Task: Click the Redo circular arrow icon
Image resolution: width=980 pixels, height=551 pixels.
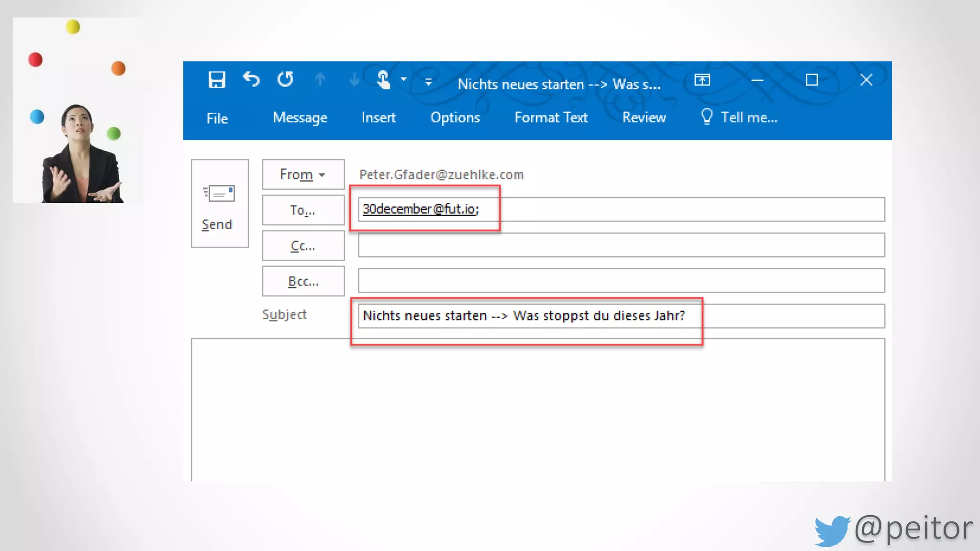Action: click(x=286, y=79)
